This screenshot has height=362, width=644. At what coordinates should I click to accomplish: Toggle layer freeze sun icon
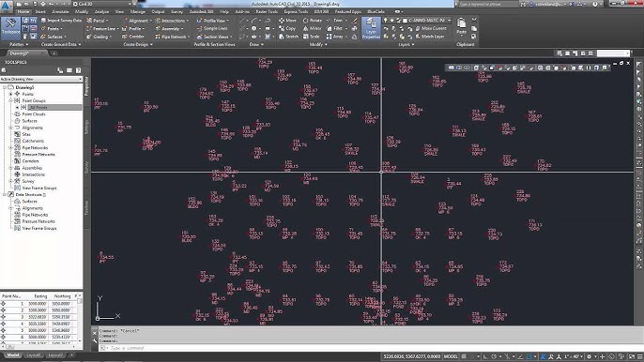tap(391, 20)
